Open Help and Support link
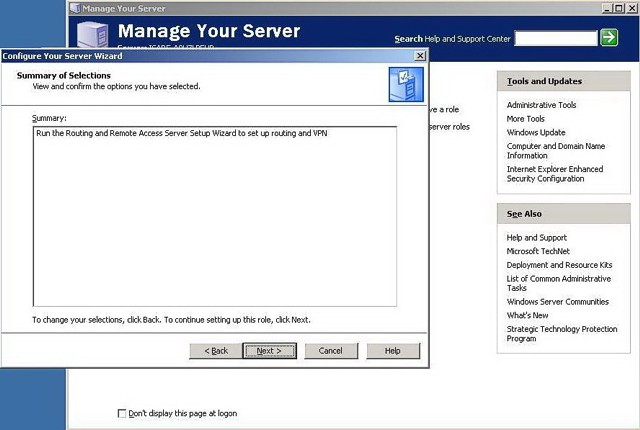Screen dimensions: 640x430 [x=536, y=237]
